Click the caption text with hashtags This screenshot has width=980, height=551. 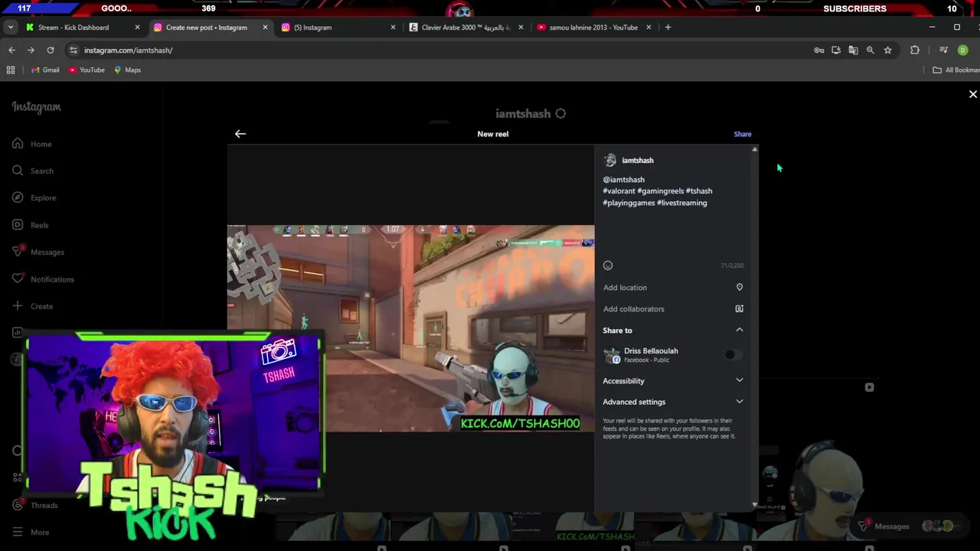coord(658,191)
